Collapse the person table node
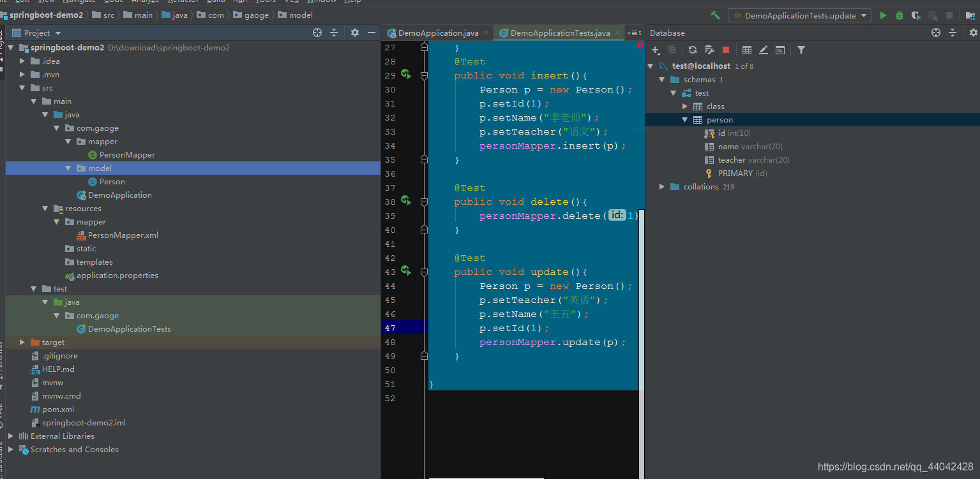The image size is (980, 479). [685, 120]
